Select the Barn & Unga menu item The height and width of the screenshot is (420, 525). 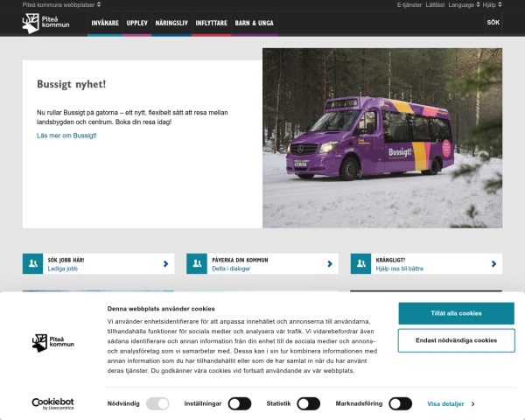click(x=254, y=23)
